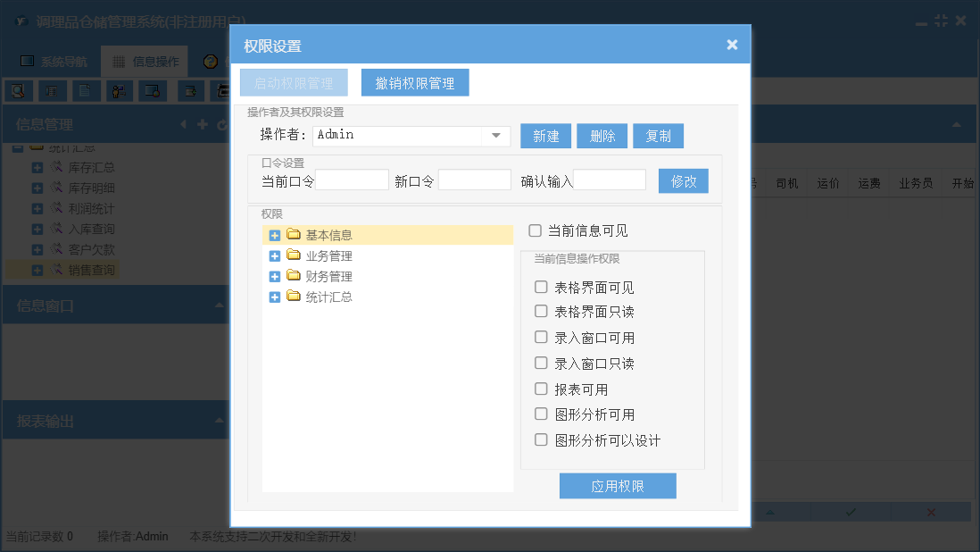This screenshot has width=980, height=552.
Task: Click the icon beside 利润统计
Action: tap(56, 208)
